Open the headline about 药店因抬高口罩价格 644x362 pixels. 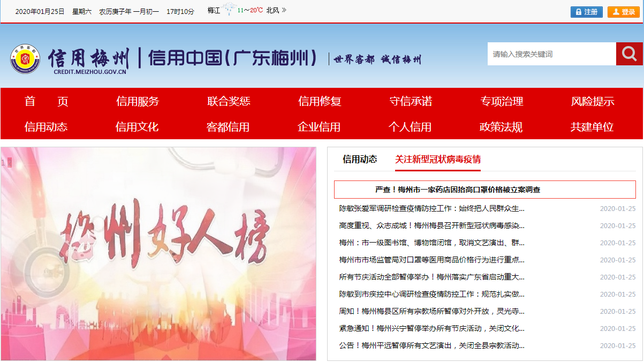point(458,190)
